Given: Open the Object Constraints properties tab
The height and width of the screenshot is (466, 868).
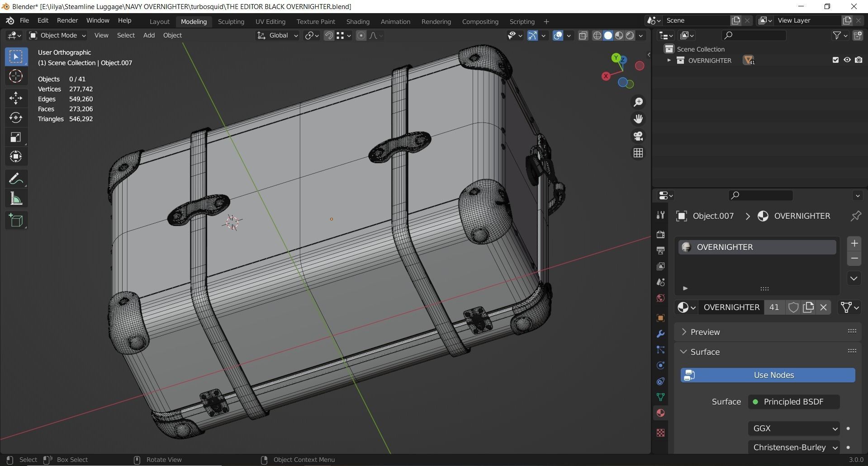Looking at the screenshot, I should 660,381.
